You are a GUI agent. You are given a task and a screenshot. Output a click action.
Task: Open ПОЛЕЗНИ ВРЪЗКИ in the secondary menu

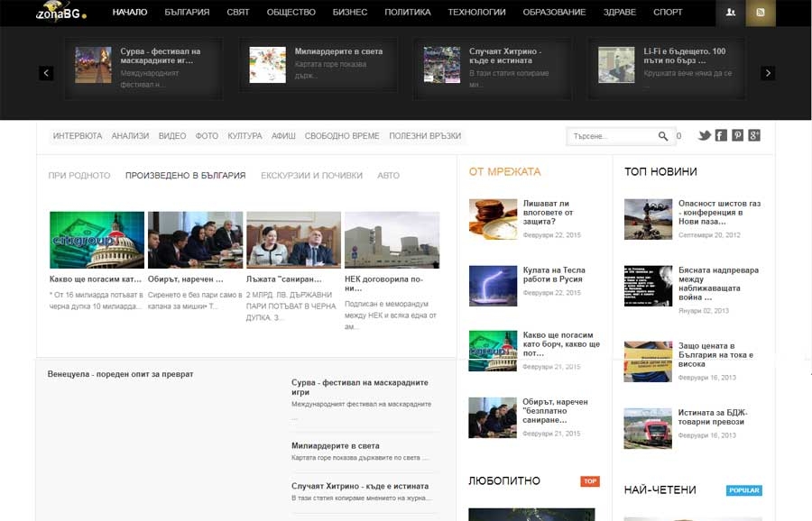[x=425, y=136]
